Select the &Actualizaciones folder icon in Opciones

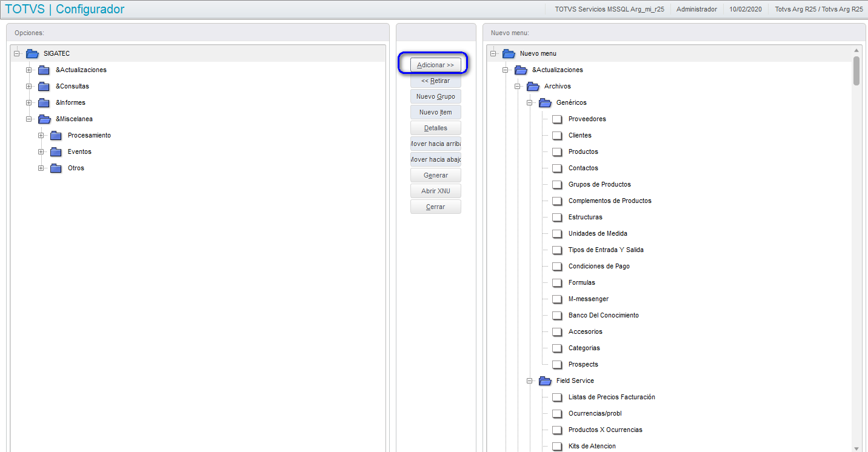pos(44,70)
